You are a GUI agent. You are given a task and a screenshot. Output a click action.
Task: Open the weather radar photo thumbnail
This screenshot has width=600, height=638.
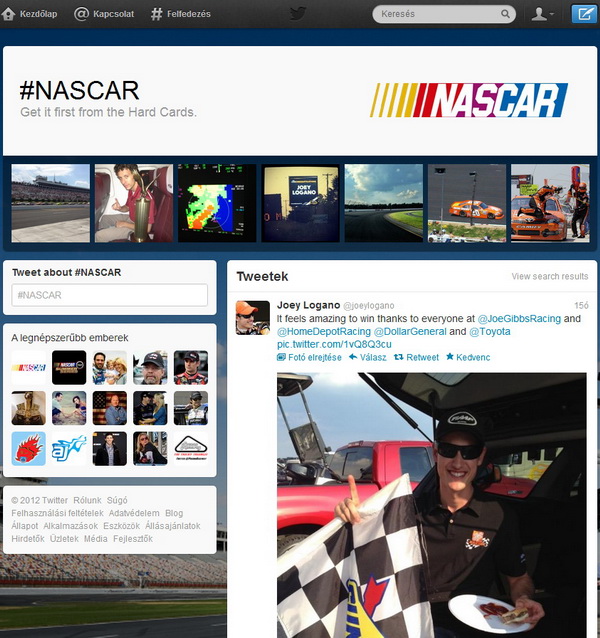[217, 203]
